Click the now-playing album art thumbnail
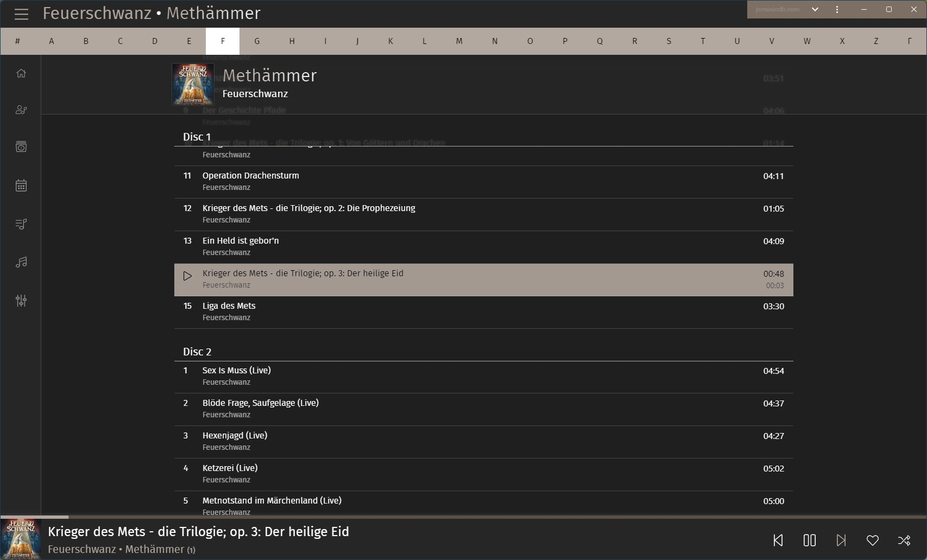Screen dimensions: 927x560 (21, 539)
